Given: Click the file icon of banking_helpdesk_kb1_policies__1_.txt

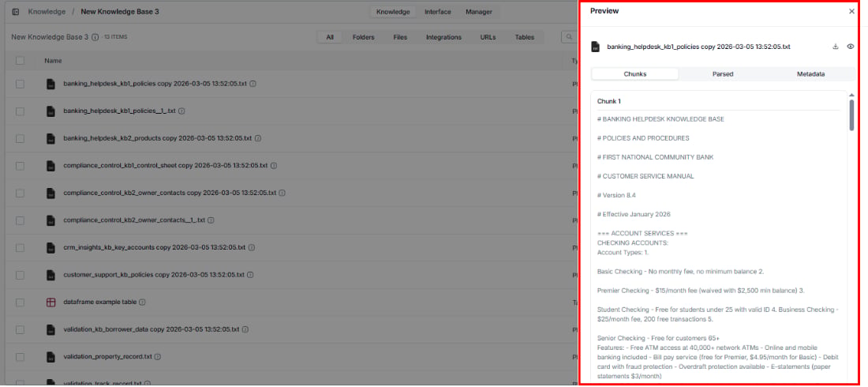Looking at the screenshot, I should click(51, 111).
